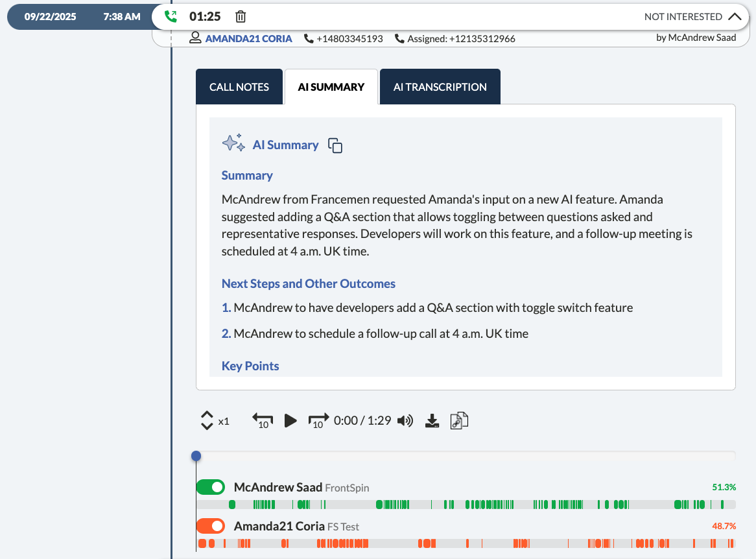The height and width of the screenshot is (559, 756).
Task: Download the call recording
Action: (432, 421)
